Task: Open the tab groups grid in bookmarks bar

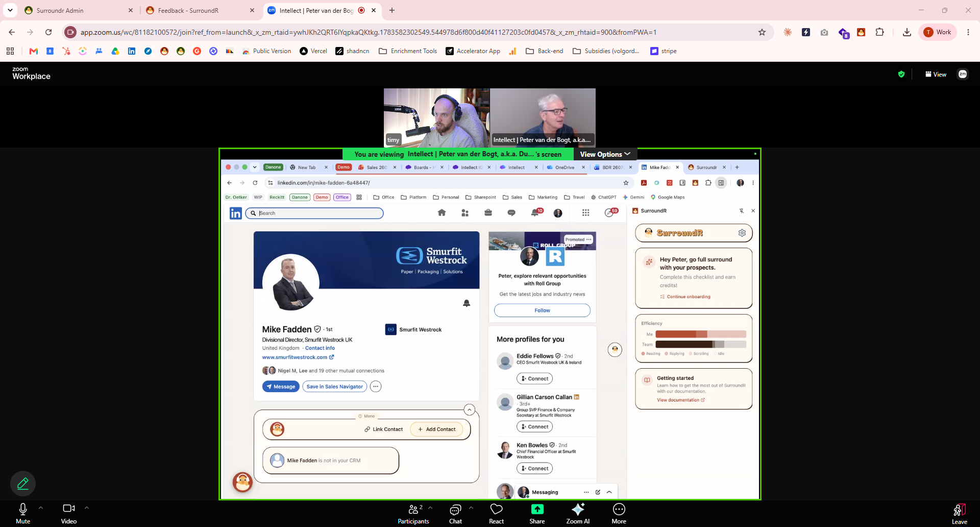Action: tap(10, 51)
